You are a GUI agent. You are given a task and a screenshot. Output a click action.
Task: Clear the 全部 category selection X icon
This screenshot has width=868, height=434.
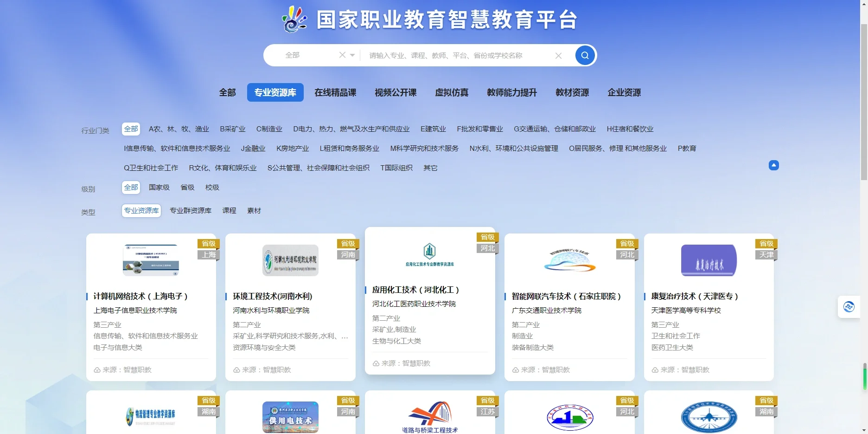click(x=342, y=55)
